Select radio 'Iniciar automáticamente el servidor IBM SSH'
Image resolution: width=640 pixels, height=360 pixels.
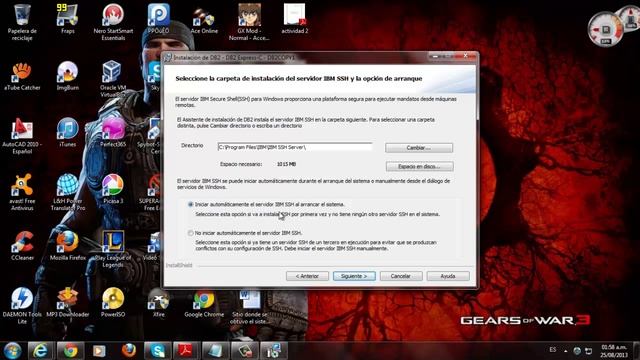click(x=190, y=204)
